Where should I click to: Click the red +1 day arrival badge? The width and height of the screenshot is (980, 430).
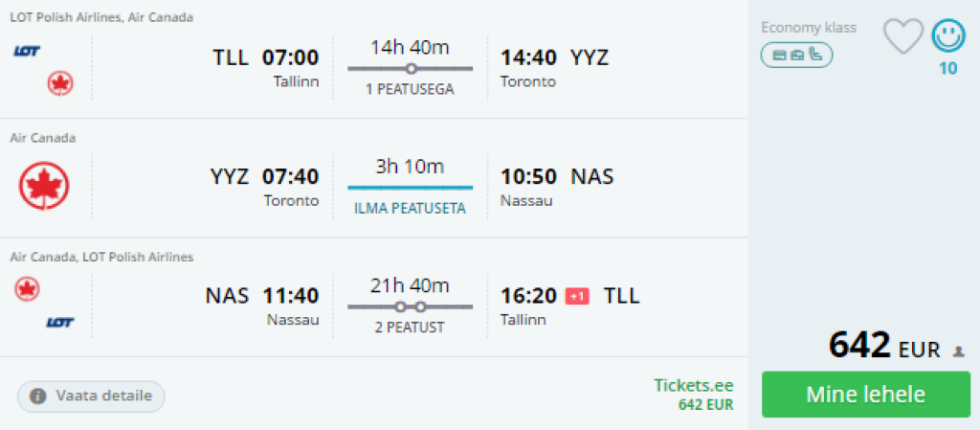coord(577,296)
